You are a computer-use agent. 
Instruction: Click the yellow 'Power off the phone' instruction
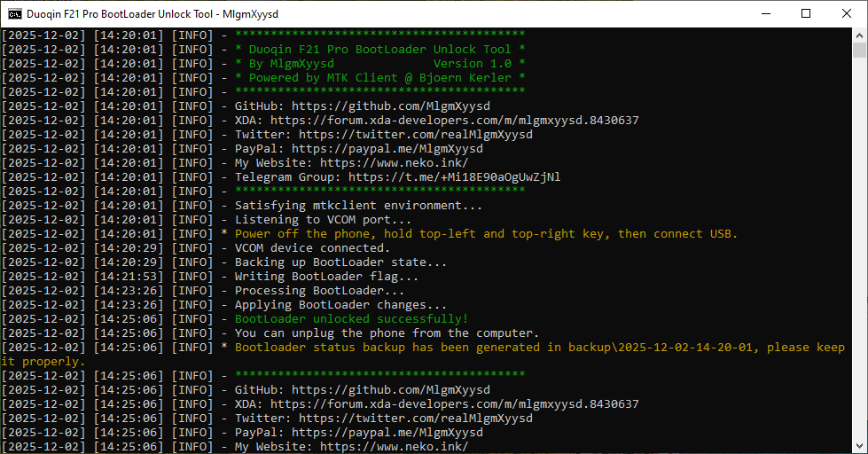pyautogui.click(x=486, y=234)
